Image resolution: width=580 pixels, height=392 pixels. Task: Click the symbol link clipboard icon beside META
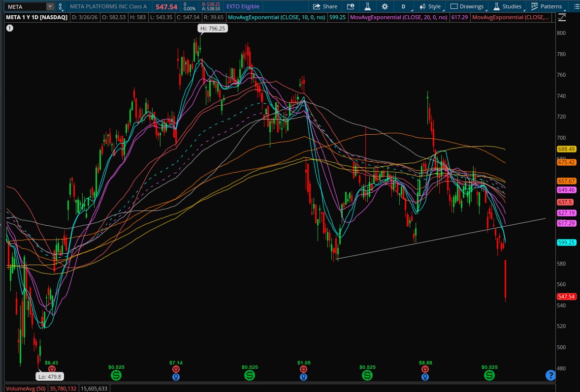[x=60, y=6]
